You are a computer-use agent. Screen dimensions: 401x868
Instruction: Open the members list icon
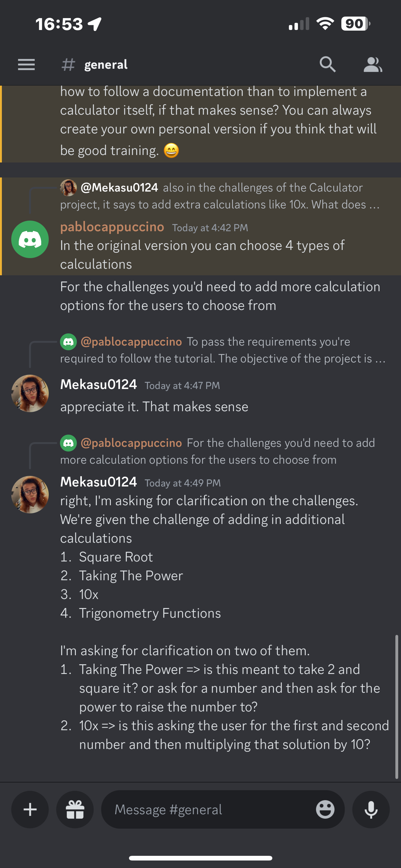pyautogui.click(x=373, y=64)
